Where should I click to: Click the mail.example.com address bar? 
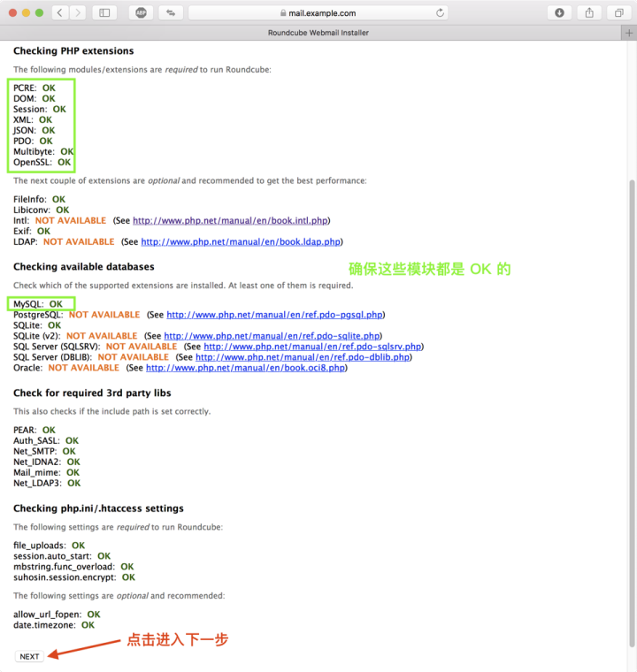[318, 13]
